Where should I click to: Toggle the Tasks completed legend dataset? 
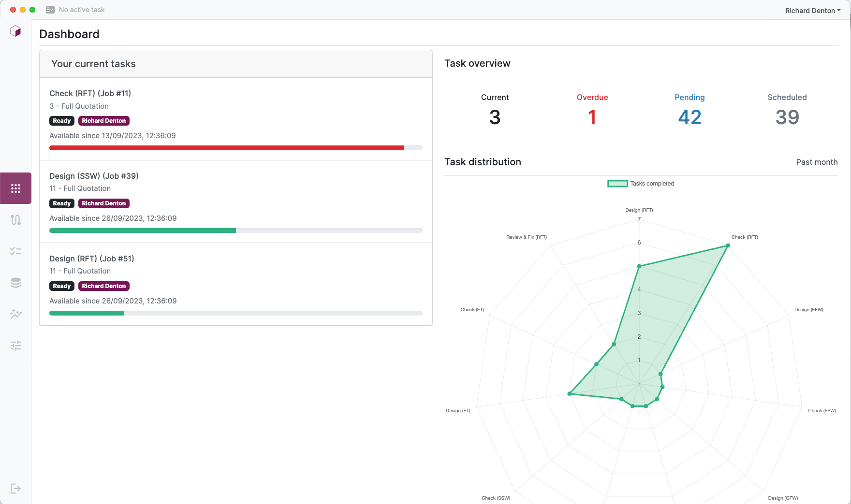(617, 184)
